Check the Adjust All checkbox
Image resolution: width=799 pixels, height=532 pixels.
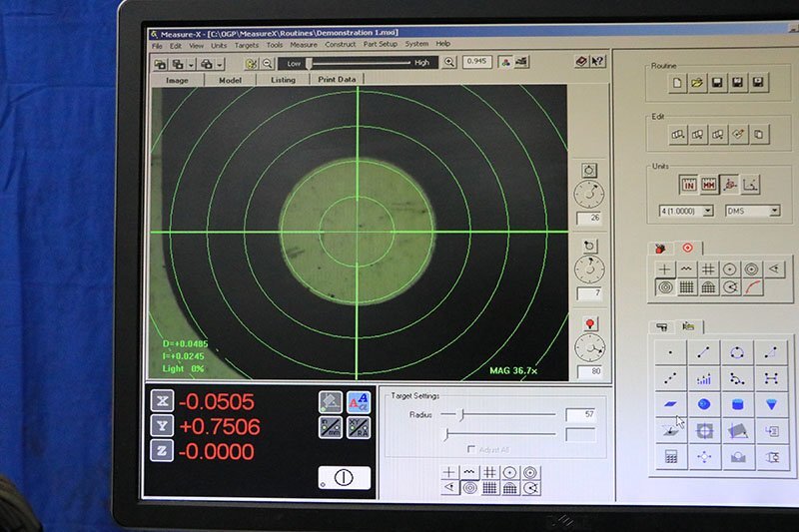pos(471,449)
